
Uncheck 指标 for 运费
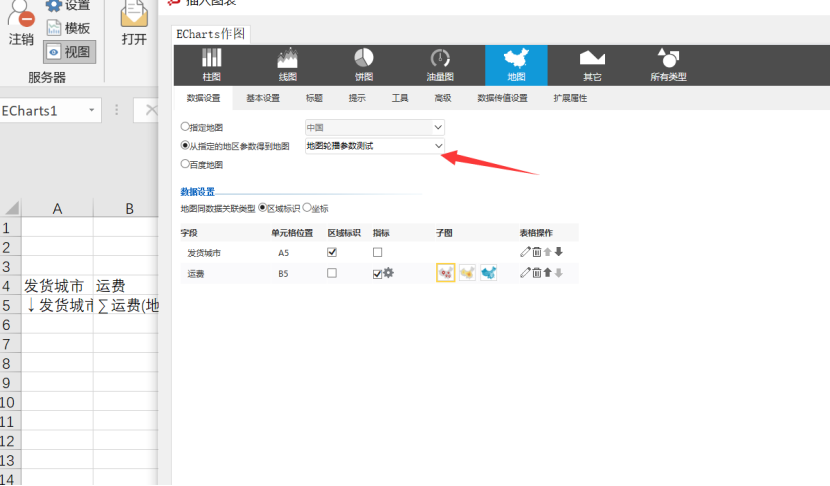click(377, 274)
